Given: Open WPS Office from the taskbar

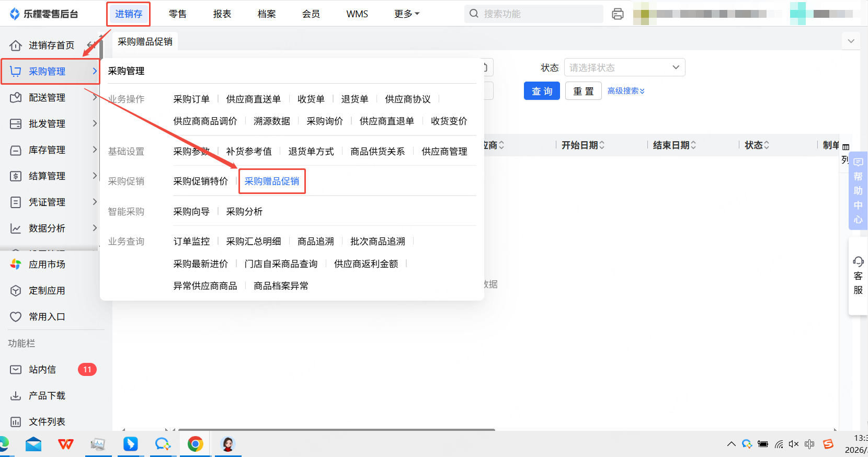Looking at the screenshot, I should pyautogui.click(x=66, y=444).
